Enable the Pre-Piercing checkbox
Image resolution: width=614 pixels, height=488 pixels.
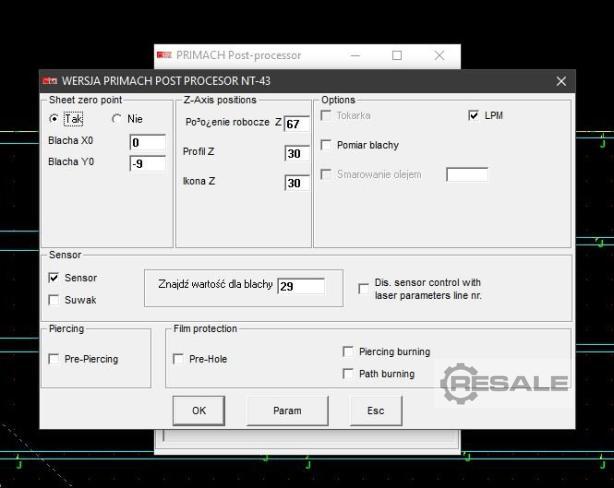(54, 359)
